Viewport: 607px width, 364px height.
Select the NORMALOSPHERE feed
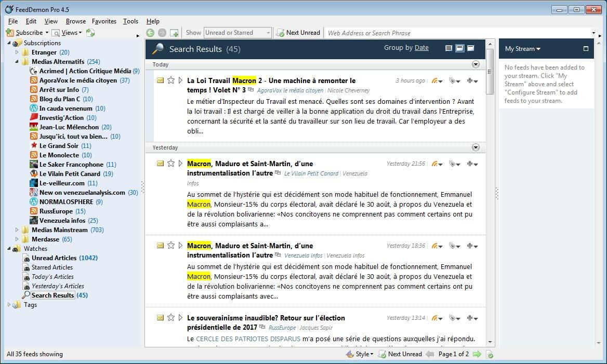point(66,201)
